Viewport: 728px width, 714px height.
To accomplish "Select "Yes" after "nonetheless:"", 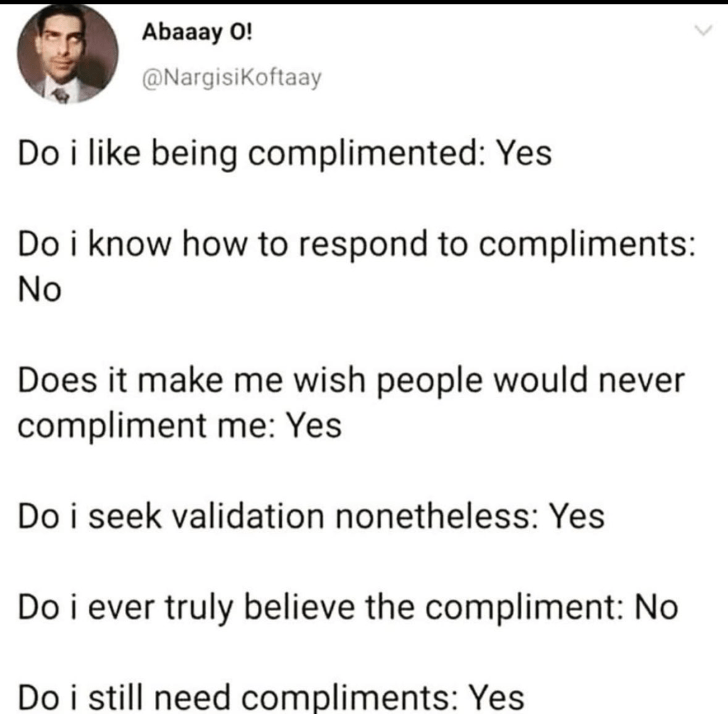I will pyautogui.click(x=577, y=516).
